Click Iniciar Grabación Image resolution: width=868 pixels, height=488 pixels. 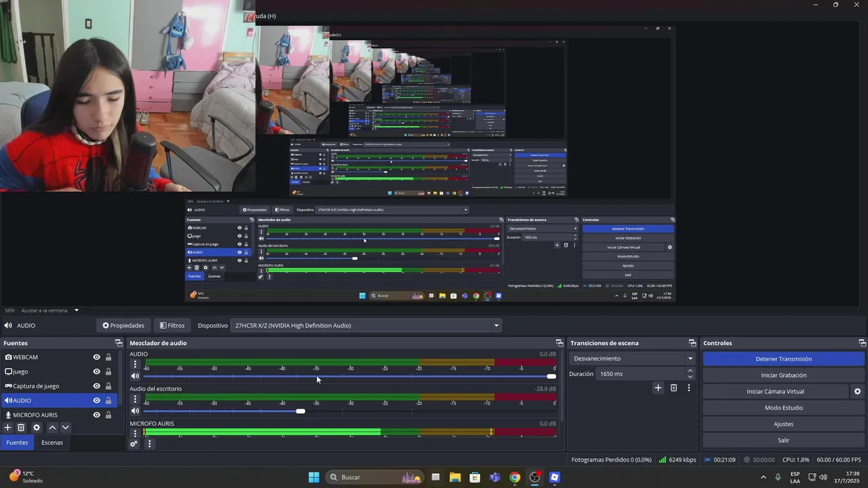tap(783, 375)
